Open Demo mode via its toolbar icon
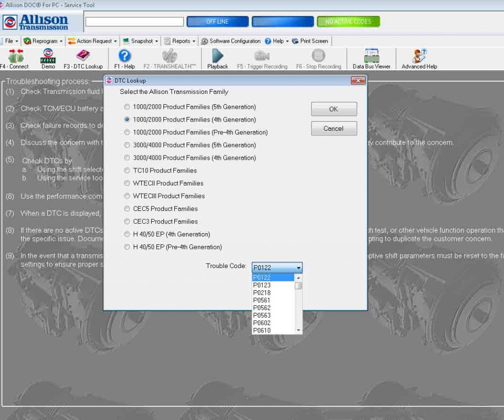Image resolution: width=504 pixels, height=420 pixels. click(48, 58)
